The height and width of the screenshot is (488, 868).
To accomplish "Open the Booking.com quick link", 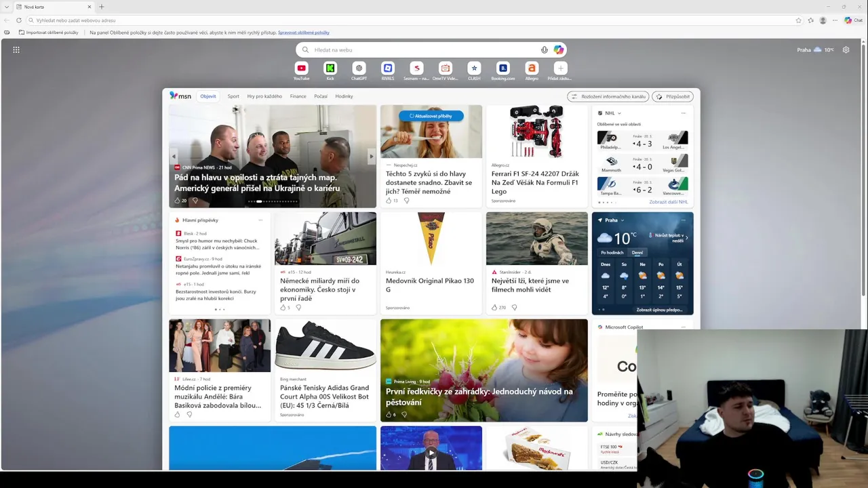I will (503, 68).
